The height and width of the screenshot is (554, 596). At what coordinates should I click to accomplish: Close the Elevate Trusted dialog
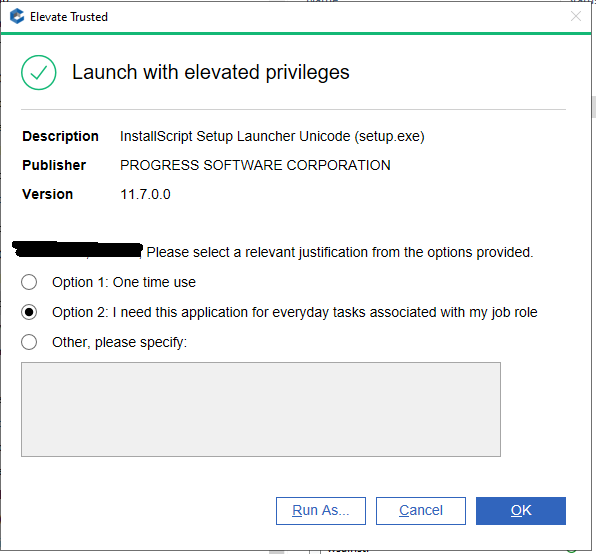[x=576, y=16]
